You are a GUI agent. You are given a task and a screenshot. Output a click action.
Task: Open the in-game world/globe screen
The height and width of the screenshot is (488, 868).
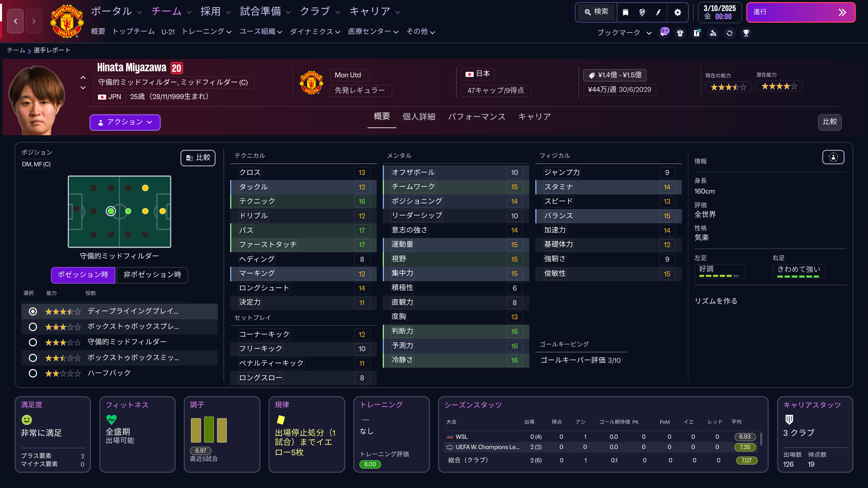(642, 12)
